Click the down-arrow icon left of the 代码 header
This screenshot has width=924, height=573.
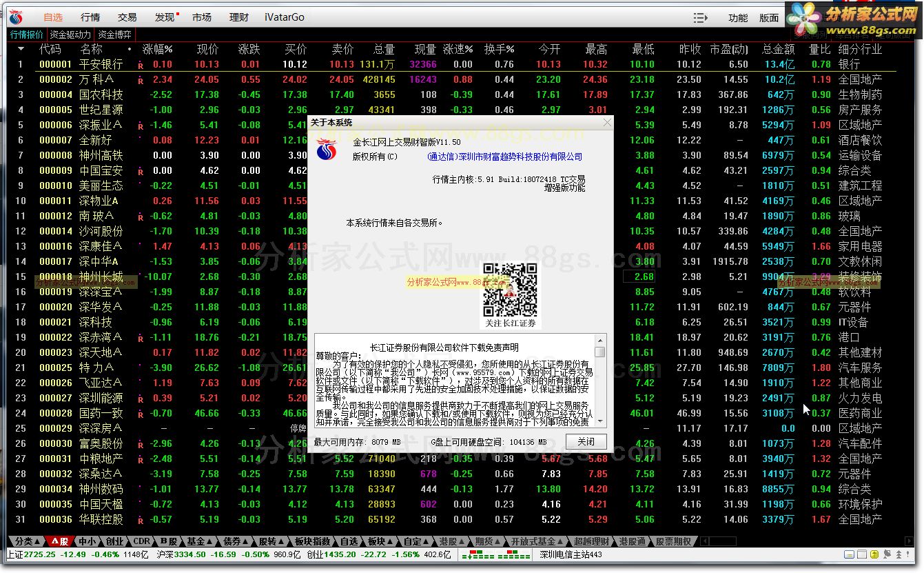coord(21,49)
